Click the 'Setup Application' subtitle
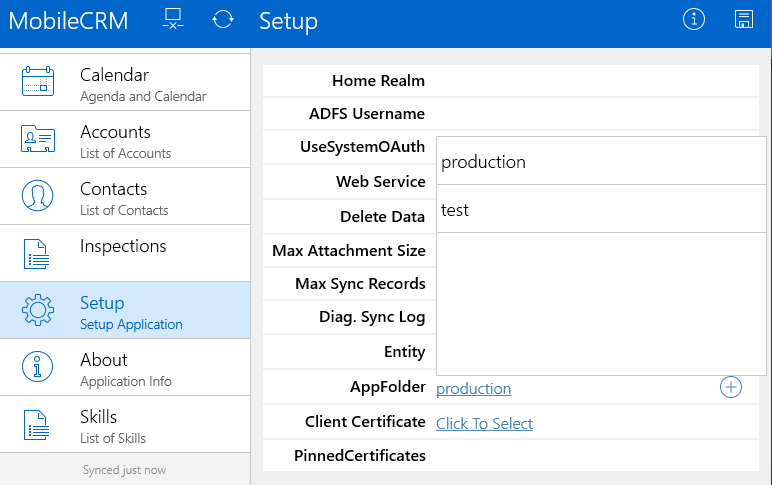 pos(131,324)
